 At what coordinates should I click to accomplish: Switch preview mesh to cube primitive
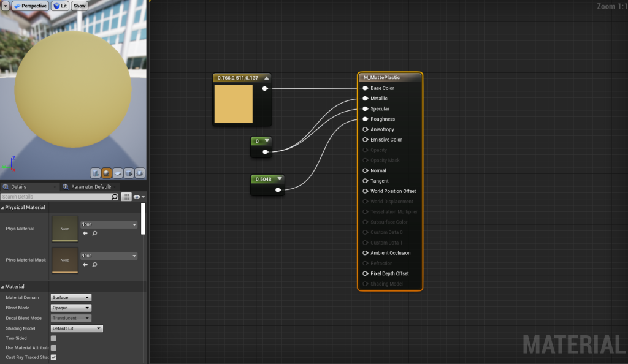pyautogui.click(x=129, y=173)
